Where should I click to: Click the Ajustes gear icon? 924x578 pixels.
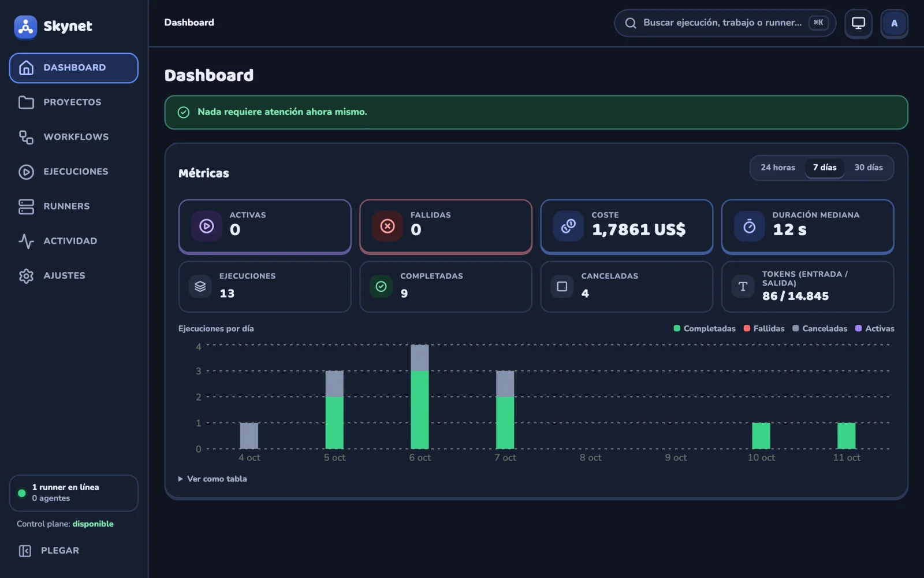click(26, 276)
